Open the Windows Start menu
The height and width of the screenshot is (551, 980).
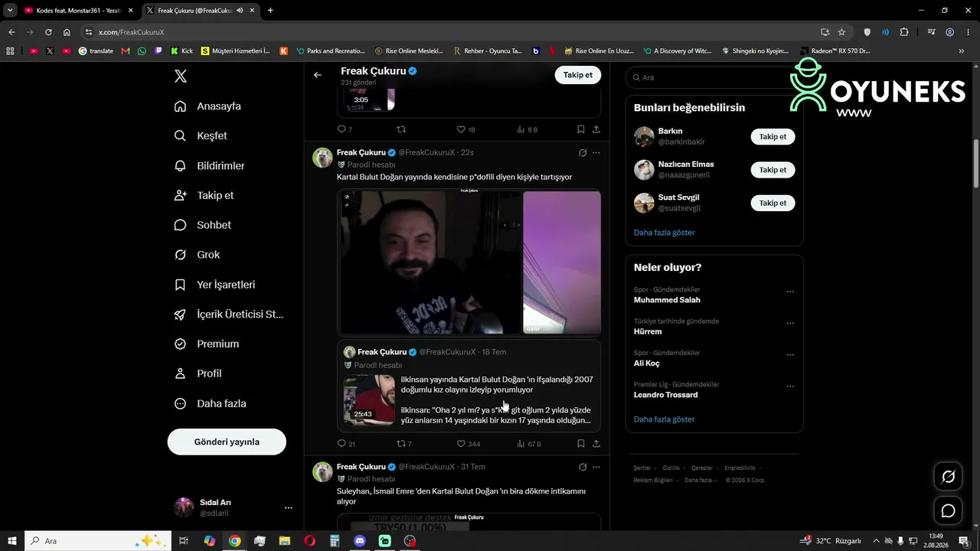point(12,541)
